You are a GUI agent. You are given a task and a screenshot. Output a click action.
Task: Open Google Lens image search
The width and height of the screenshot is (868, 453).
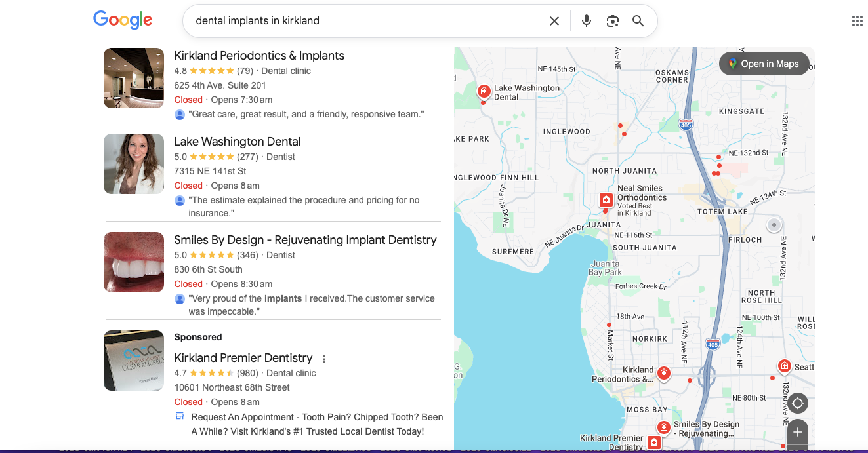612,20
